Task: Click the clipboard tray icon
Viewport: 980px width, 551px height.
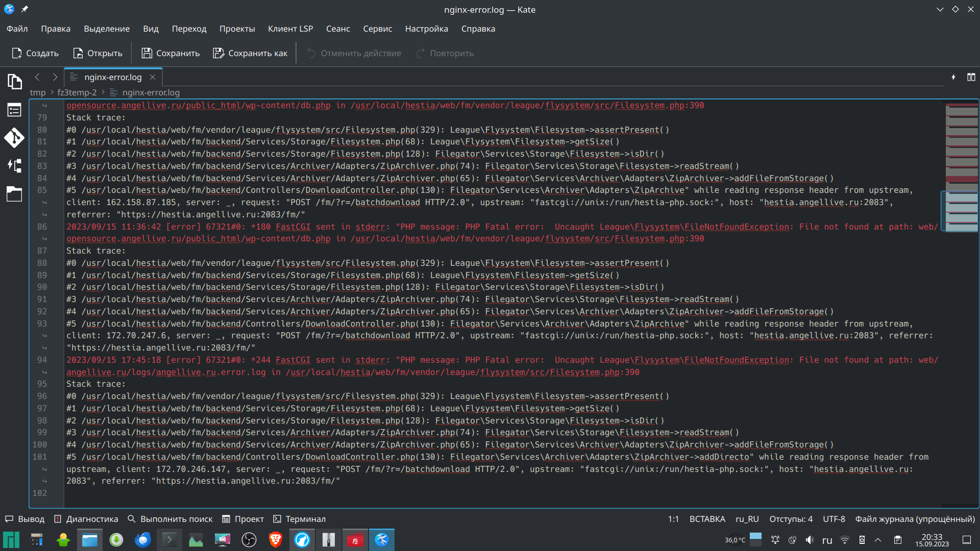Action: click(x=898, y=540)
